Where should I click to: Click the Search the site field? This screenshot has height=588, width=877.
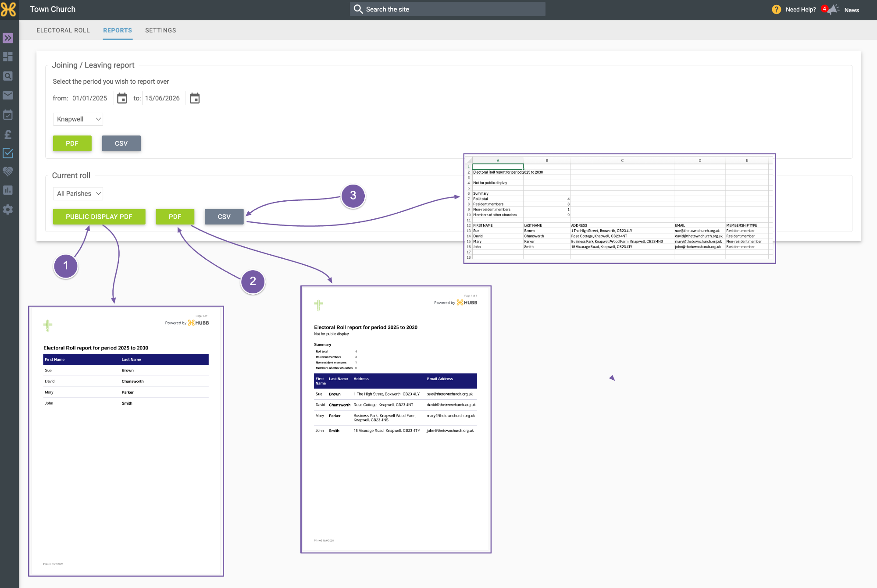click(448, 9)
